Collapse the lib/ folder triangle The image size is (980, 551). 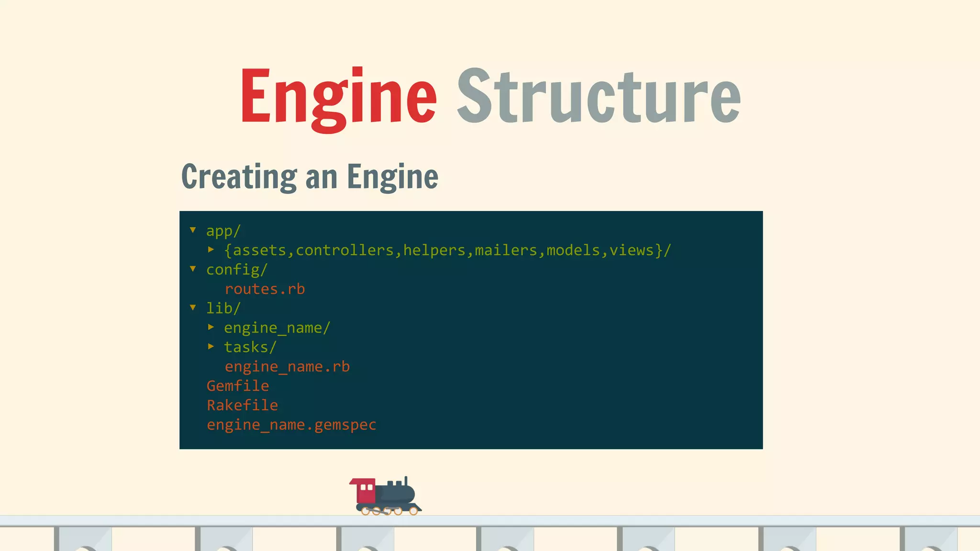click(x=193, y=308)
